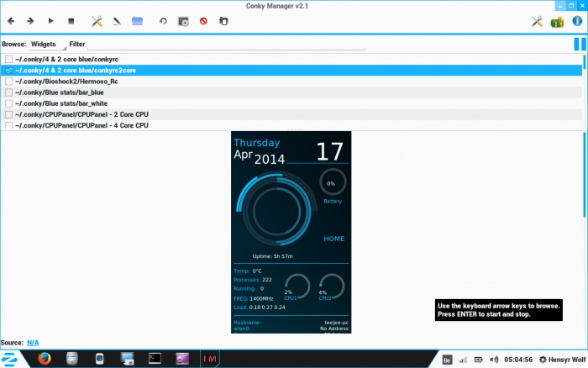Enable the conkyrc widget checkbox
This screenshot has height=368, width=588.
(8, 60)
